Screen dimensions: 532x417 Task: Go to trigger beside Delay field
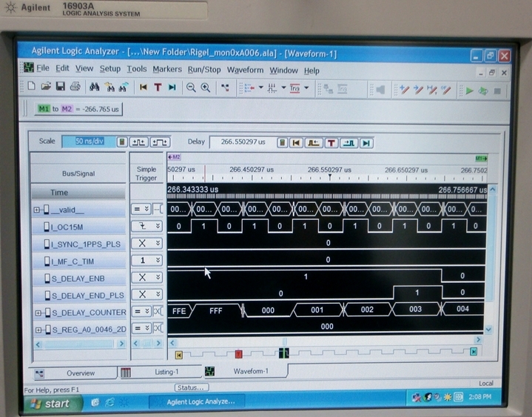pyautogui.click(x=331, y=143)
